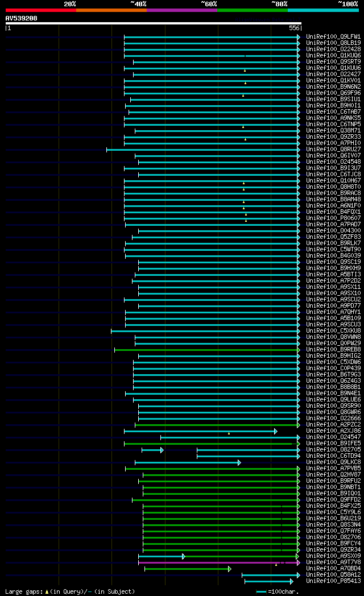
Task: Select the UniRef100_Q38M71 label
Action: click(333, 130)
